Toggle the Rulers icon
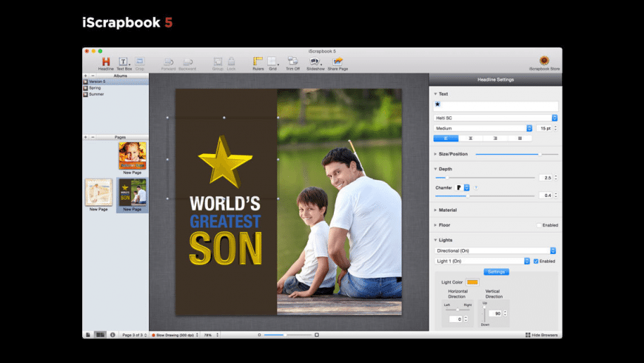Image resolution: width=644 pixels, height=363 pixels. coord(257,61)
